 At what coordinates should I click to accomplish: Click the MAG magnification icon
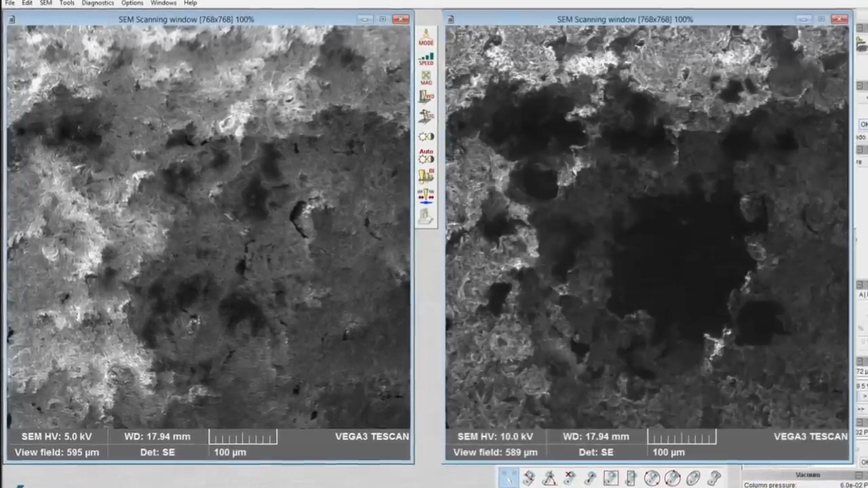[426, 77]
